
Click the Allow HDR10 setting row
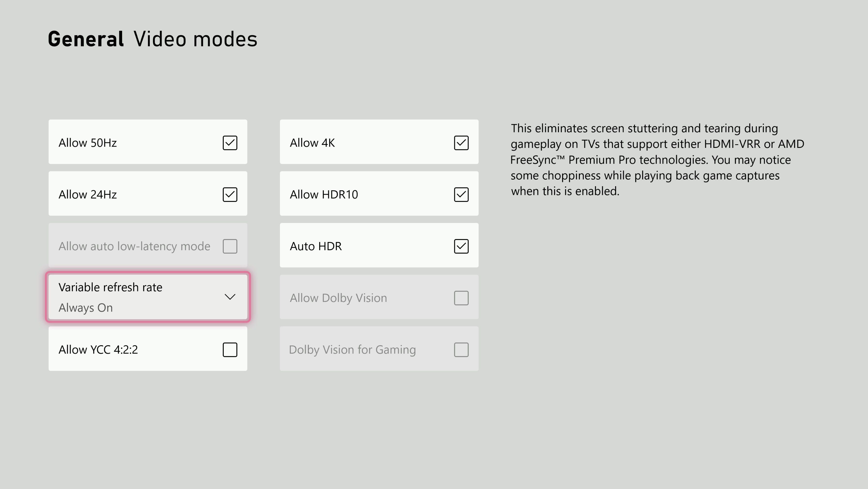coord(379,194)
